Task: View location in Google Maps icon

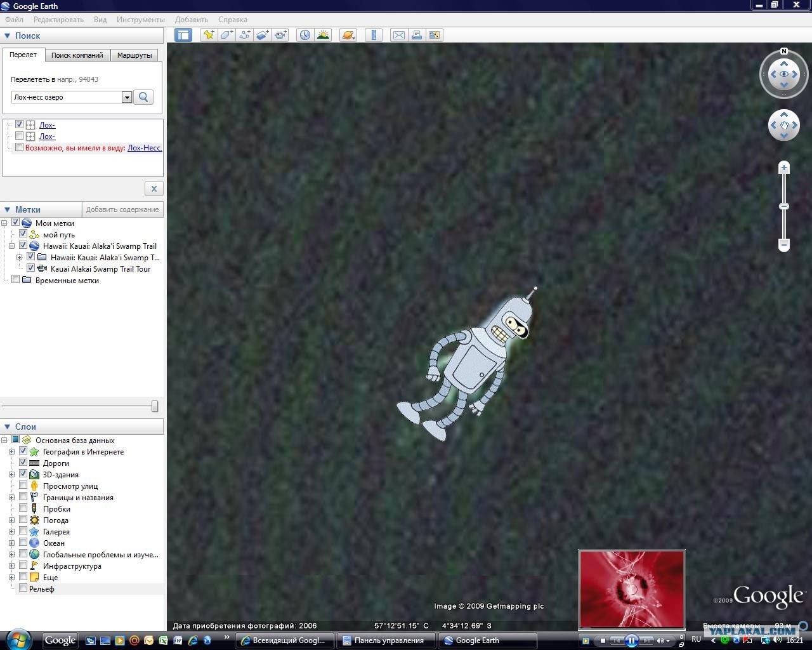Action: pyautogui.click(x=435, y=35)
